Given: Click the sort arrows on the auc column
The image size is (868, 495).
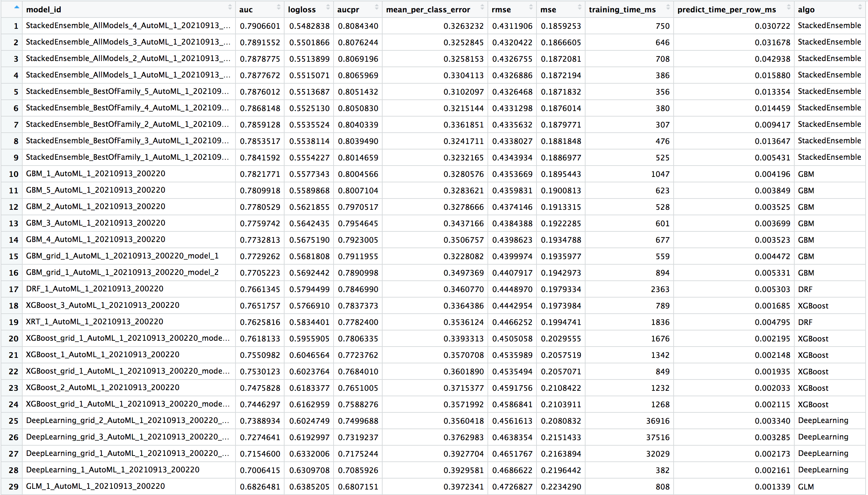Looking at the screenshot, I should [278, 7].
